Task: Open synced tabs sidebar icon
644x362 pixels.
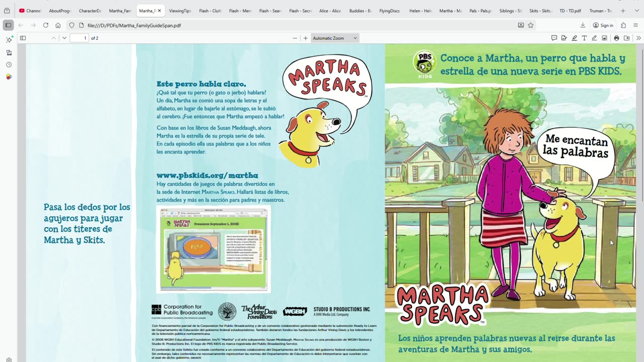Action: [x=9, y=52]
